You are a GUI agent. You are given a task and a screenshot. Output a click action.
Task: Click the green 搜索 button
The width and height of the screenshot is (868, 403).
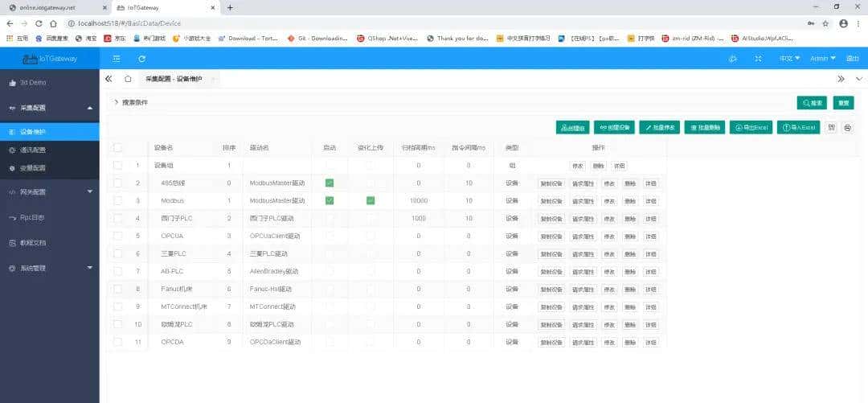coord(812,103)
